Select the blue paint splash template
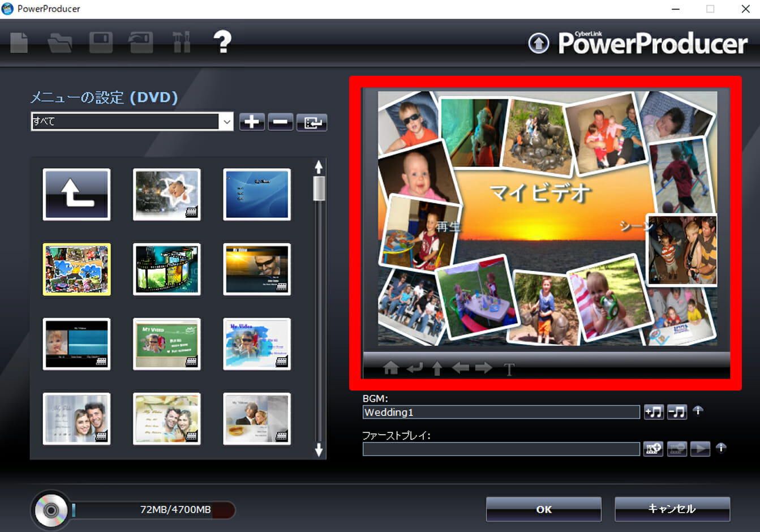760x532 pixels. click(x=257, y=344)
